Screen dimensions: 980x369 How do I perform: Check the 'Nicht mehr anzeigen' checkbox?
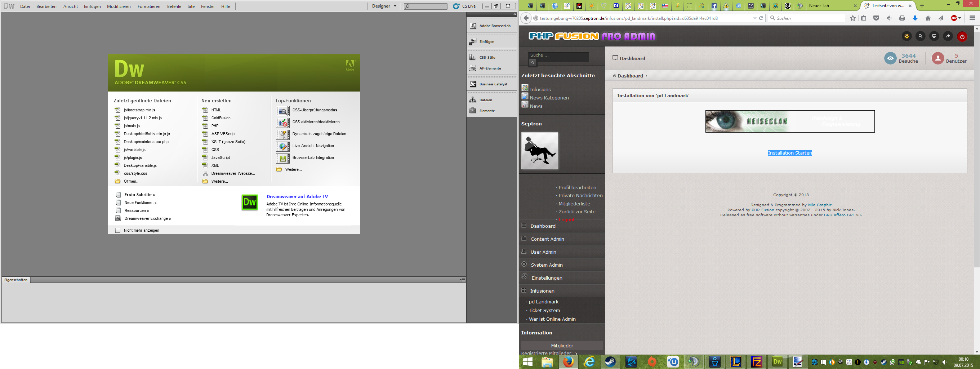click(118, 230)
